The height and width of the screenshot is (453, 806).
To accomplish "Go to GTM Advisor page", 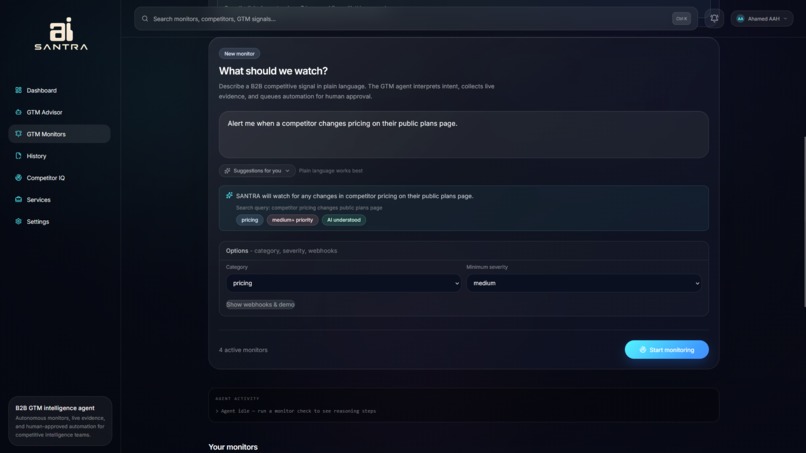I will (59, 112).
